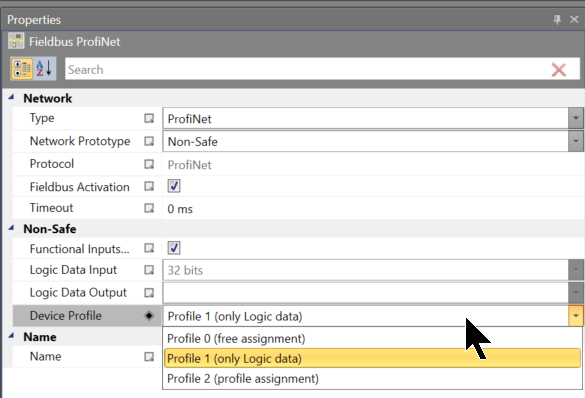585x398 pixels.
Task: Click the Fieldbus ProfiNet header icon
Action: pos(16,41)
